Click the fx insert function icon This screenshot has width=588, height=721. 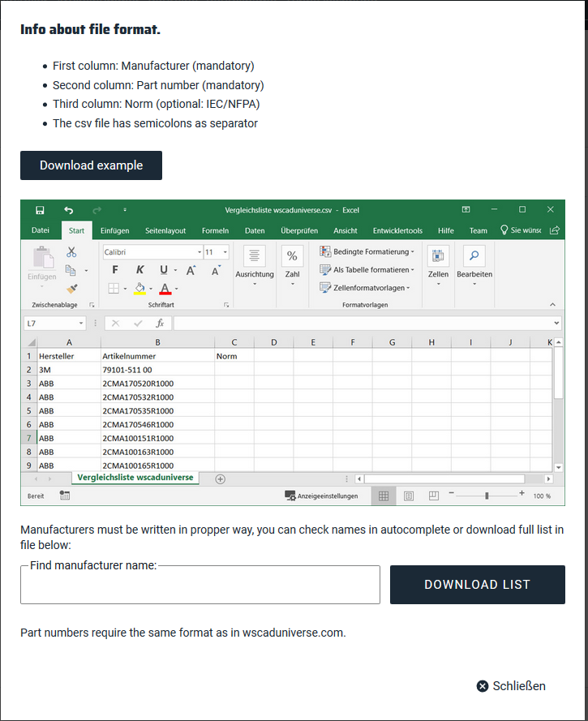160,324
